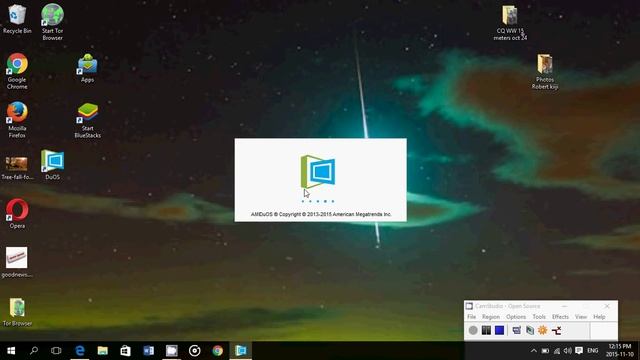Screen dimensions: 640x360
Task: Open Chrome from the taskbar
Action: 218,351
